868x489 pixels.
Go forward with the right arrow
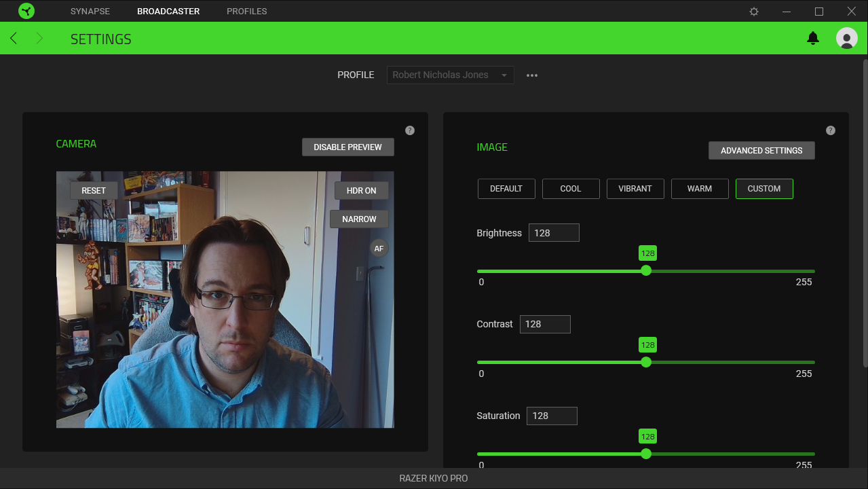point(39,39)
